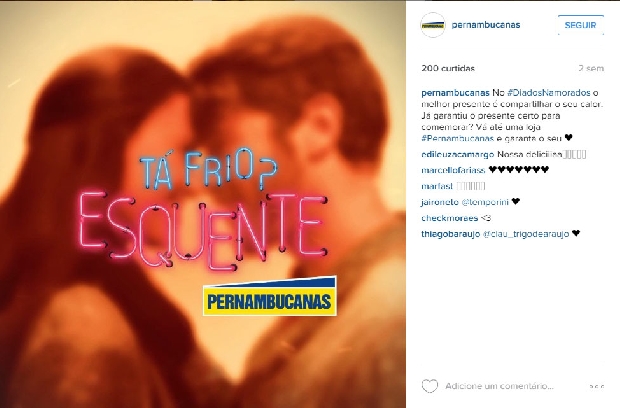Click the @clau_trigodearaujo mention
The height and width of the screenshot is (408, 620).
click(x=526, y=234)
